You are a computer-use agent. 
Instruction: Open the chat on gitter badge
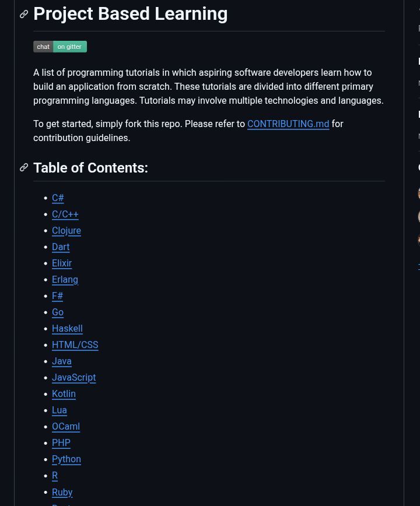[60, 47]
